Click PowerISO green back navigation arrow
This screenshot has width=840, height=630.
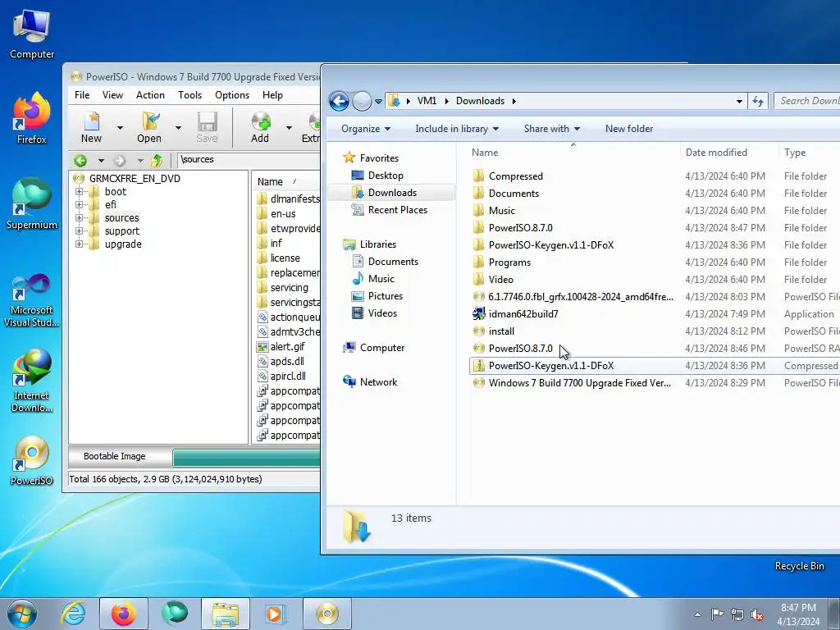81,160
